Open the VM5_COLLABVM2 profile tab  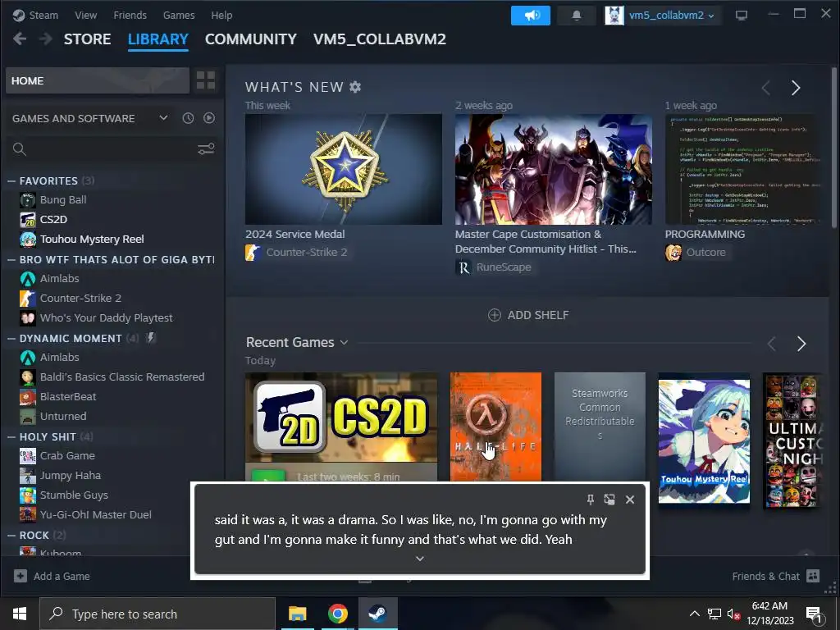tap(379, 39)
